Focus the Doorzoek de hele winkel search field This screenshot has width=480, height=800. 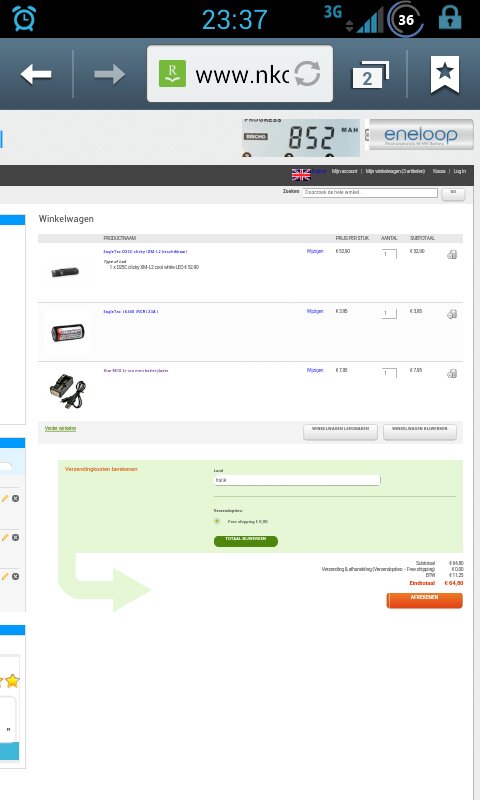pos(370,192)
